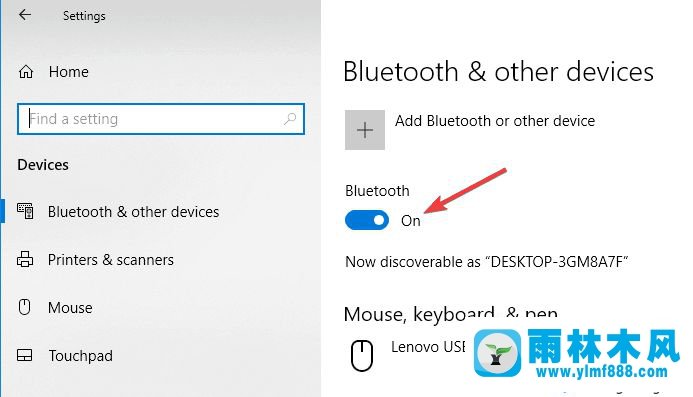Screen dimensions: 693x397
Task: Click the Home house icon
Action: click(26, 72)
